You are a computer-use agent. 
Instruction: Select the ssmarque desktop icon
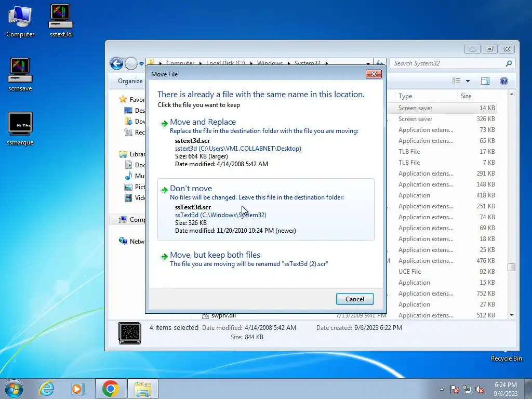(20, 129)
